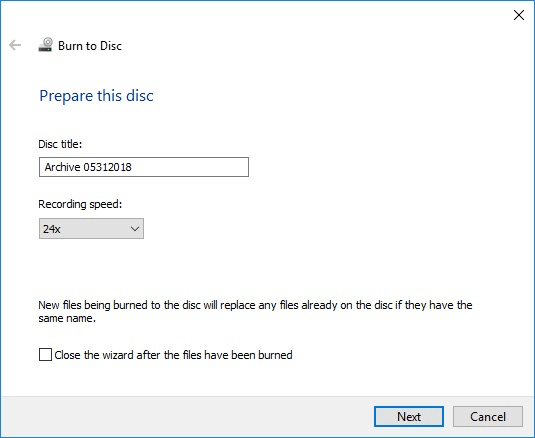Click the Next button

409,417
